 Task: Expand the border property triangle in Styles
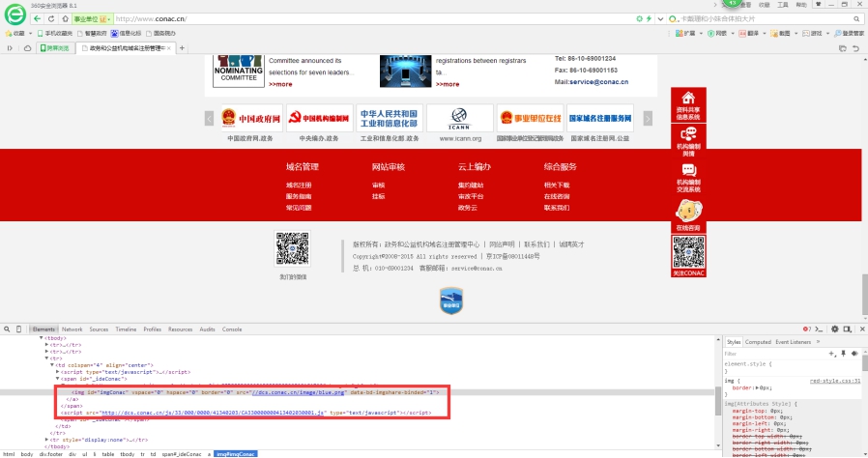tap(755, 387)
